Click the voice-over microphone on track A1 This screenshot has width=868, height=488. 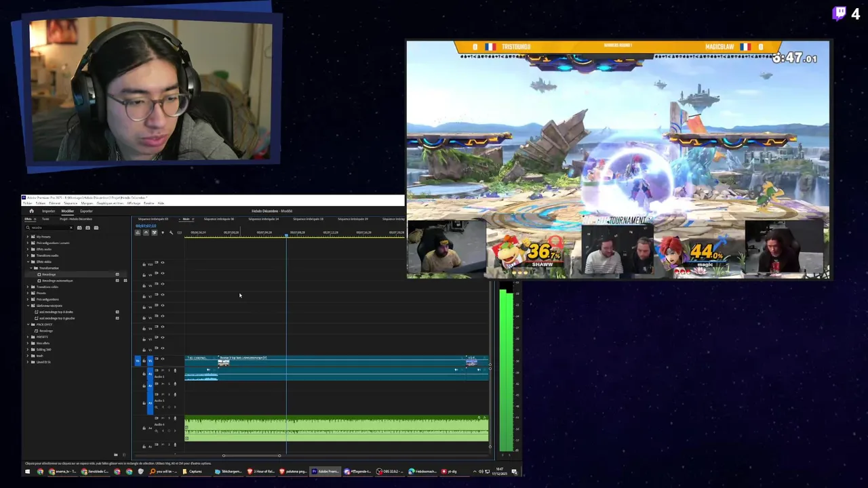pos(175,370)
